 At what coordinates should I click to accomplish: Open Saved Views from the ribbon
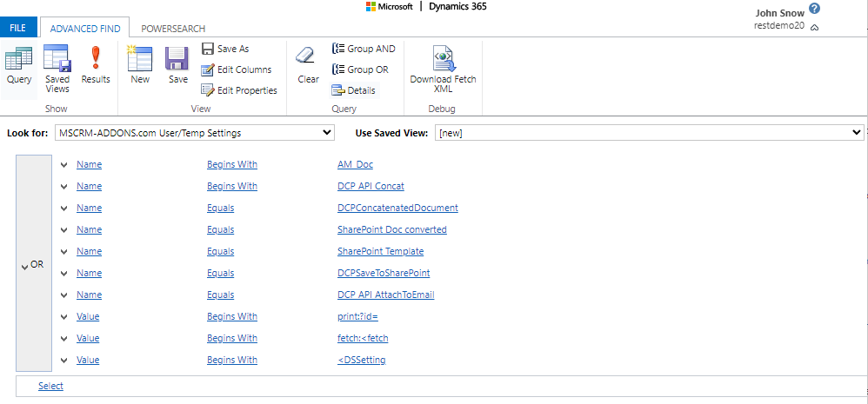click(x=57, y=69)
